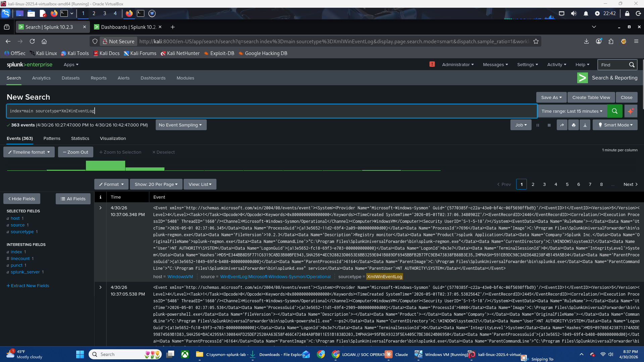This screenshot has height=362, width=644.
Task: Open the Windows Start button
Action: point(80,354)
